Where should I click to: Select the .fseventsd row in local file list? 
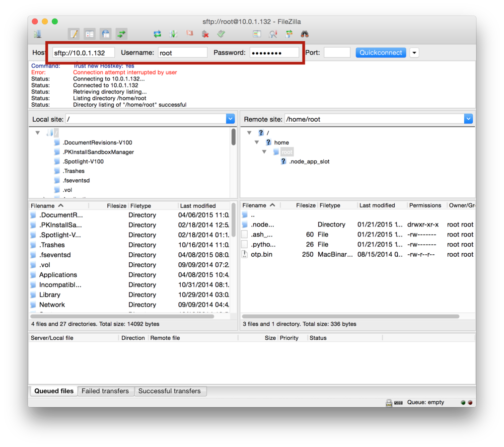(130, 255)
